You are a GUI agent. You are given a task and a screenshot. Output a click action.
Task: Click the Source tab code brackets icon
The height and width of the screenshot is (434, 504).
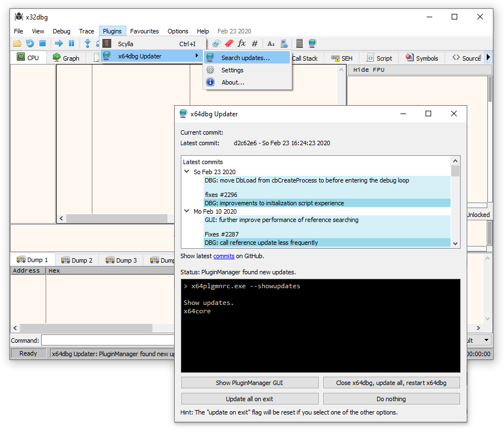coord(456,57)
